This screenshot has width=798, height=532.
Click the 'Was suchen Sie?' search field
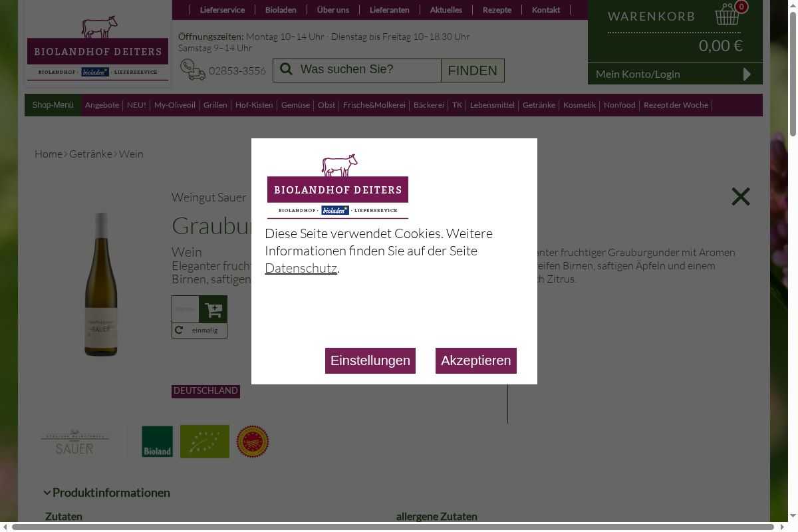click(368, 70)
